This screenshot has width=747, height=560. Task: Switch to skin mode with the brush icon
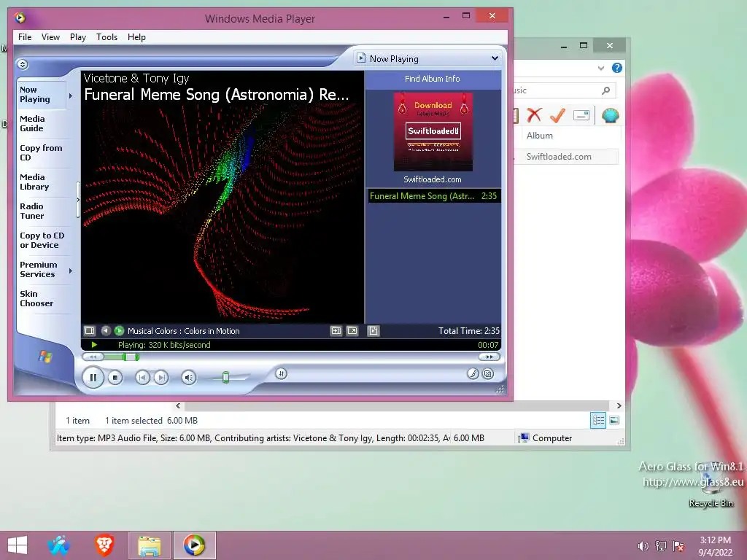click(473, 374)
